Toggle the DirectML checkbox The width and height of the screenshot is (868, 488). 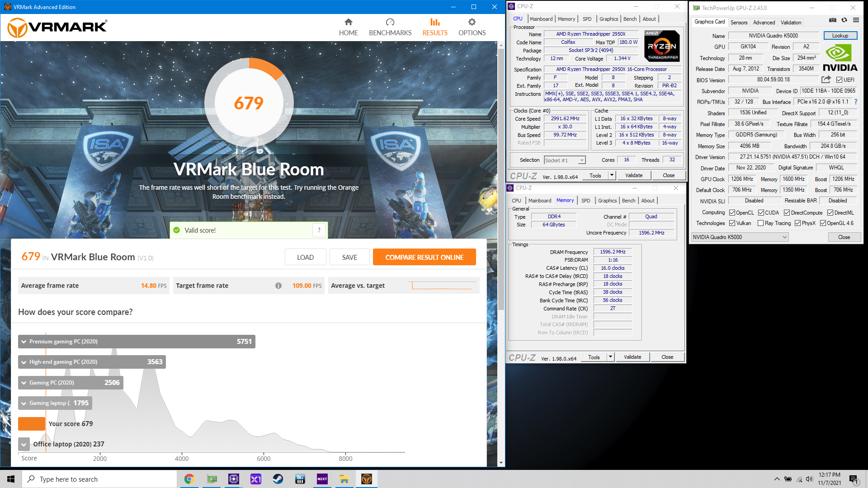point(830,213)
